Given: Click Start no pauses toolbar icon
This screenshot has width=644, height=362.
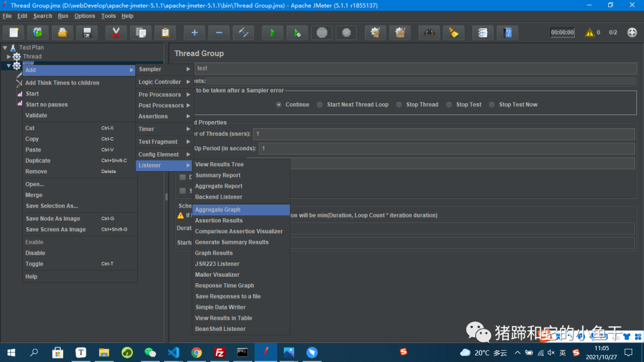Looking at the screenshot, I should 298,32.
